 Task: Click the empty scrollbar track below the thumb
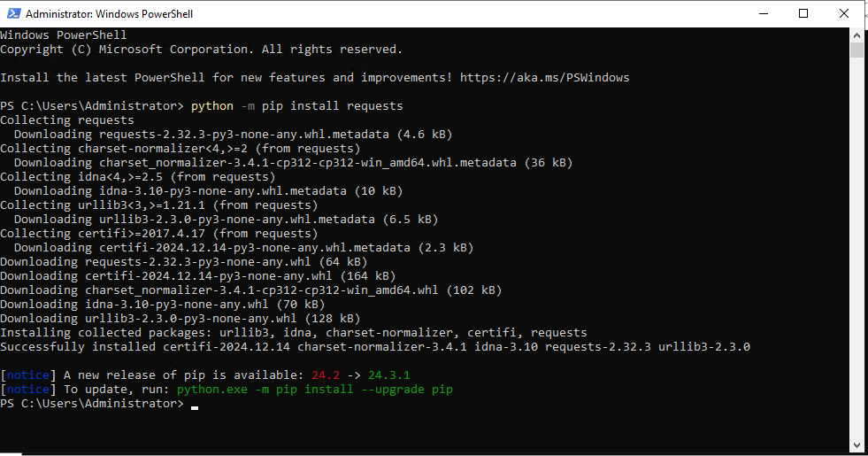pos(856,266)
